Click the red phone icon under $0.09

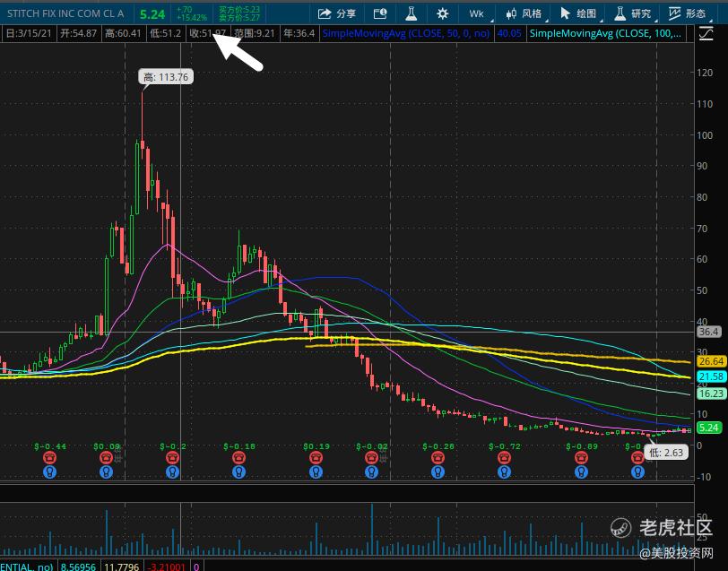coord(107,458)
